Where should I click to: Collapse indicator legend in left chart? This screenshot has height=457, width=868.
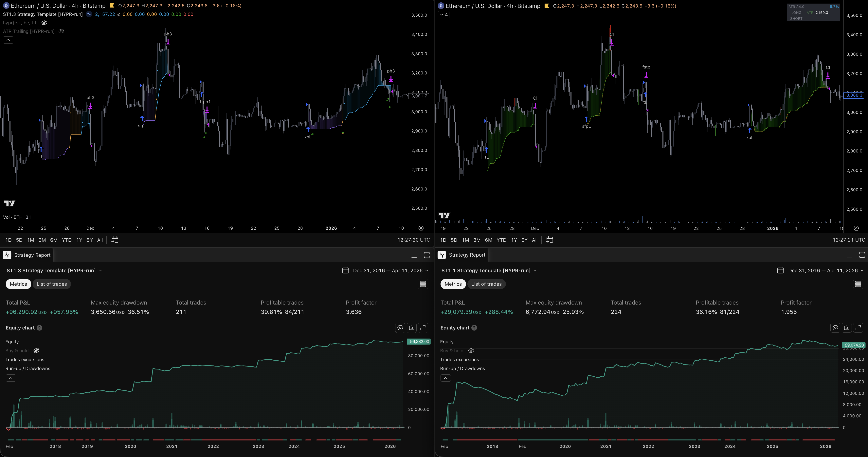point(8,40)
